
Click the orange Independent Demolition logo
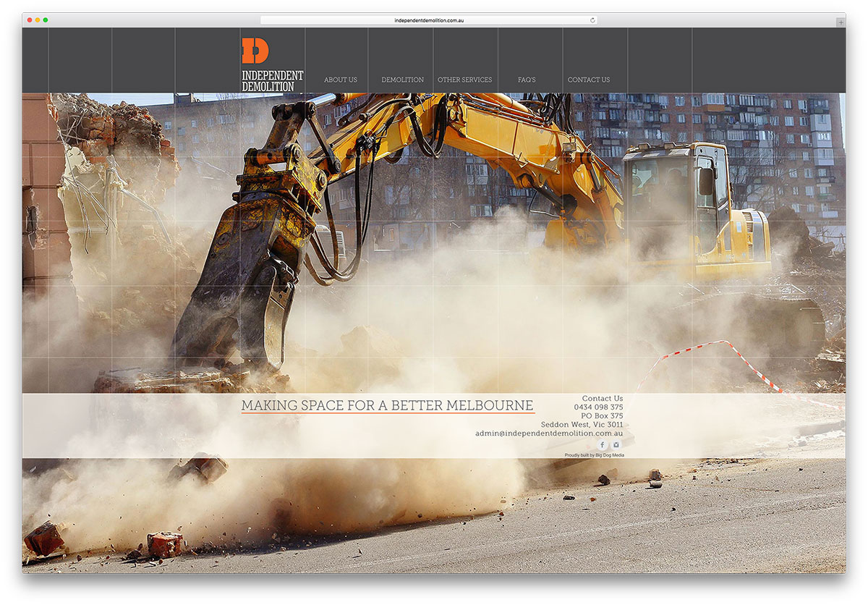[271, 62]
